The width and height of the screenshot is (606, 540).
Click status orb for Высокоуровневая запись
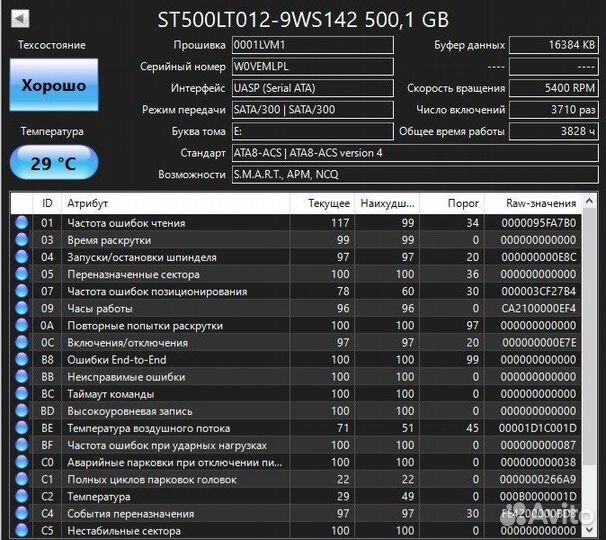click(x=22, y=411)
